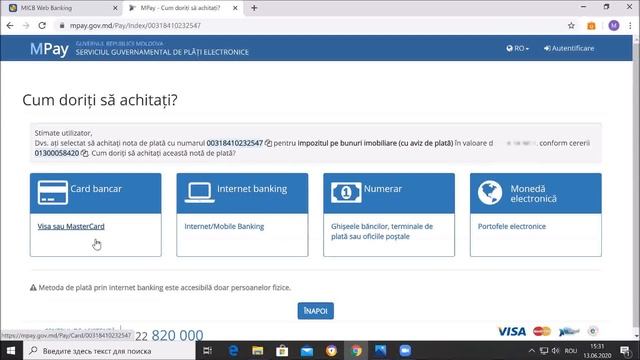Screen dimensions: 640x360
Task: Select the MPay Cum doriți să achitați tab
Action: [183, 8]
